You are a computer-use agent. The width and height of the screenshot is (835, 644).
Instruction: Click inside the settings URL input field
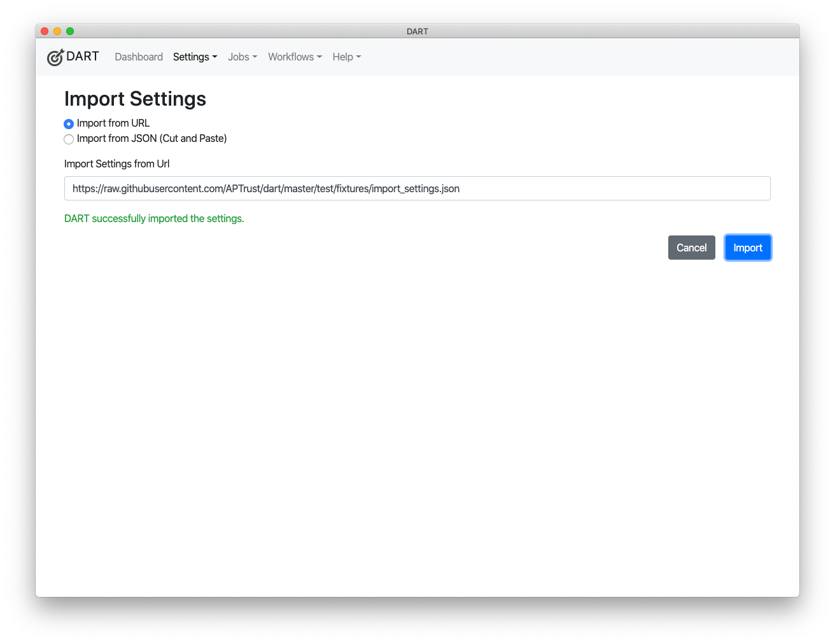coord(417,188)
